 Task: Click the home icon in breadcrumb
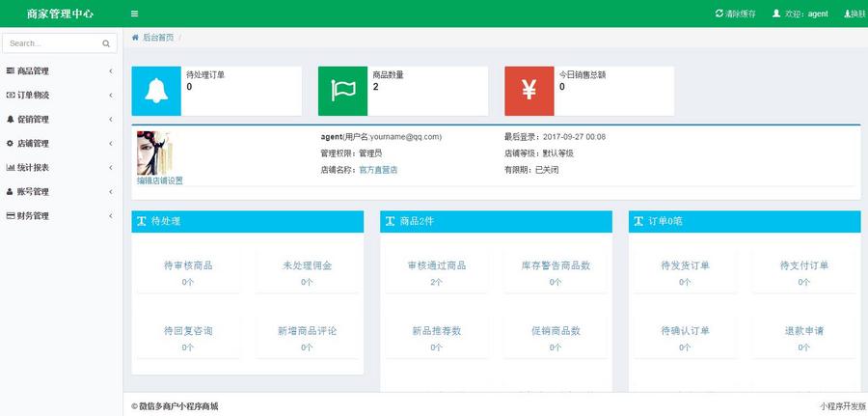[x=135, y=37]
